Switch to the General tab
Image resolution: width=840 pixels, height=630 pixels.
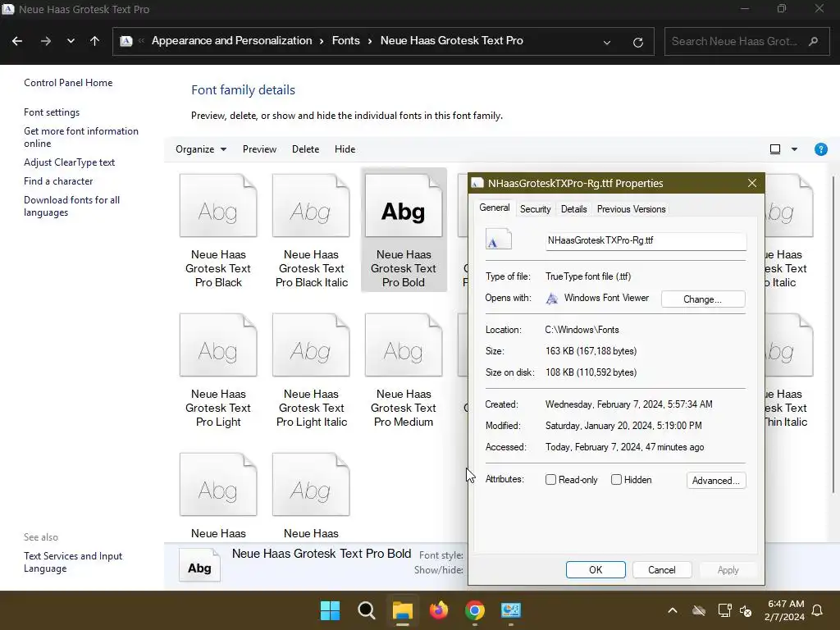(494, 208)
